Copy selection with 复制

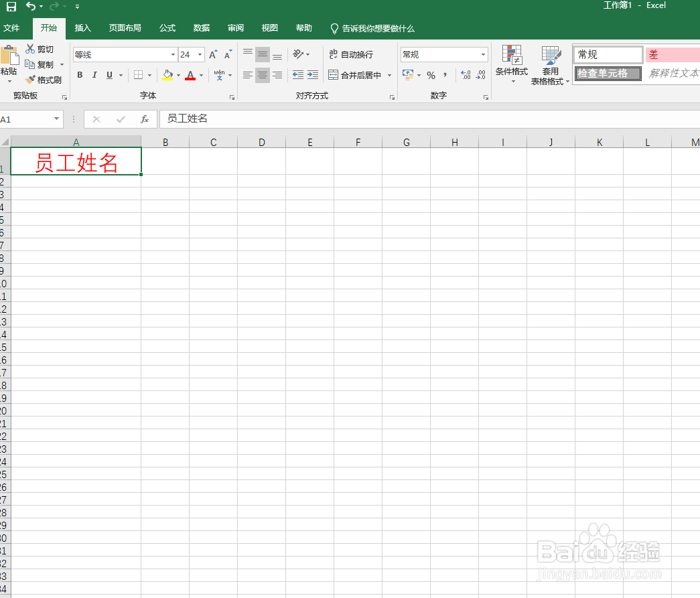click(x=40, y=65)
